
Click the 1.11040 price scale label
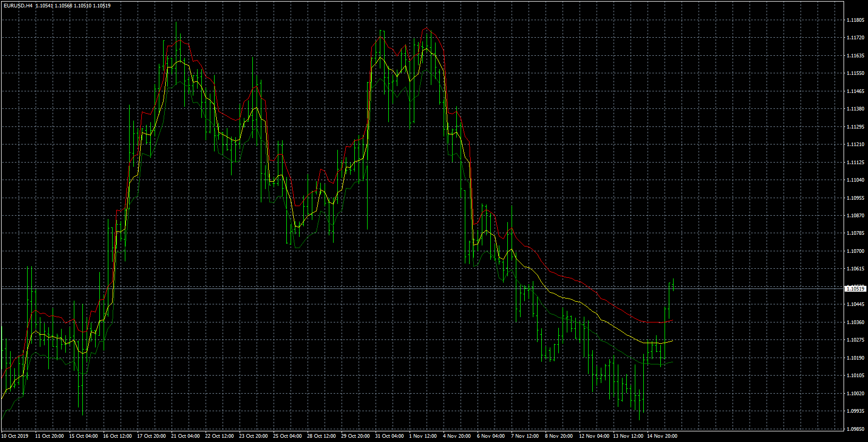(855, 180)
